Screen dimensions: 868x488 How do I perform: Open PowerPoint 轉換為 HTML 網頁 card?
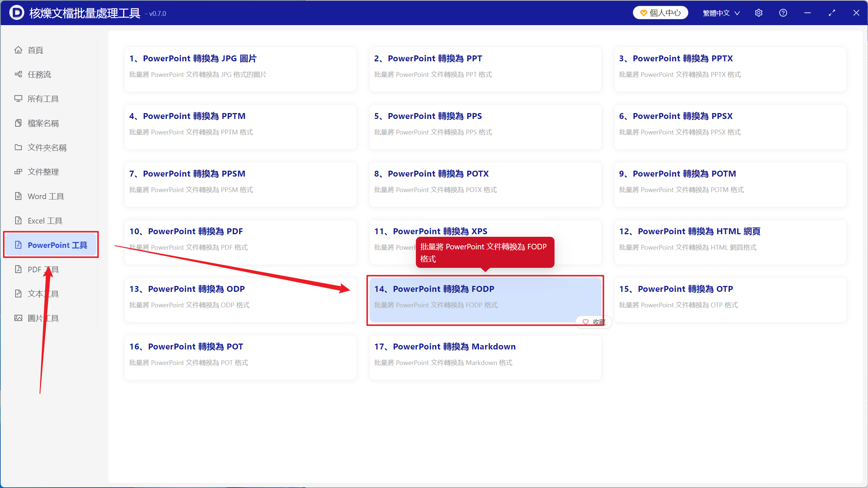click(730, 242)
